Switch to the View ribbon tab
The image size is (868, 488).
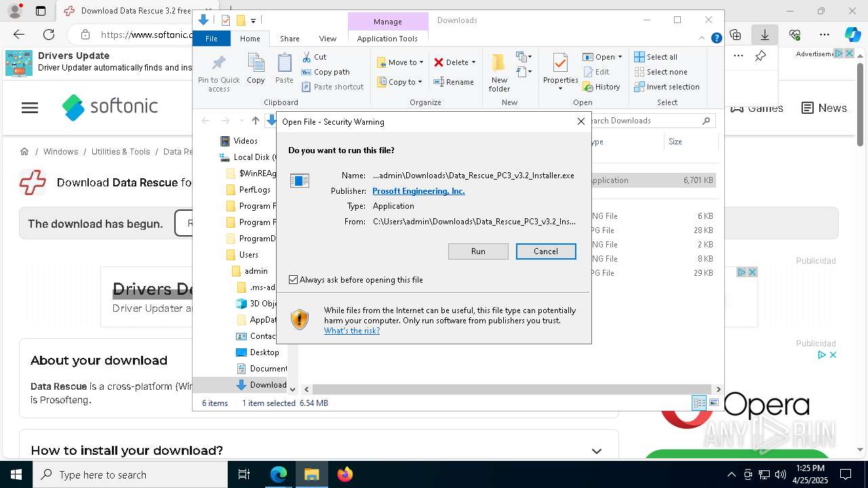click(328, 39)
